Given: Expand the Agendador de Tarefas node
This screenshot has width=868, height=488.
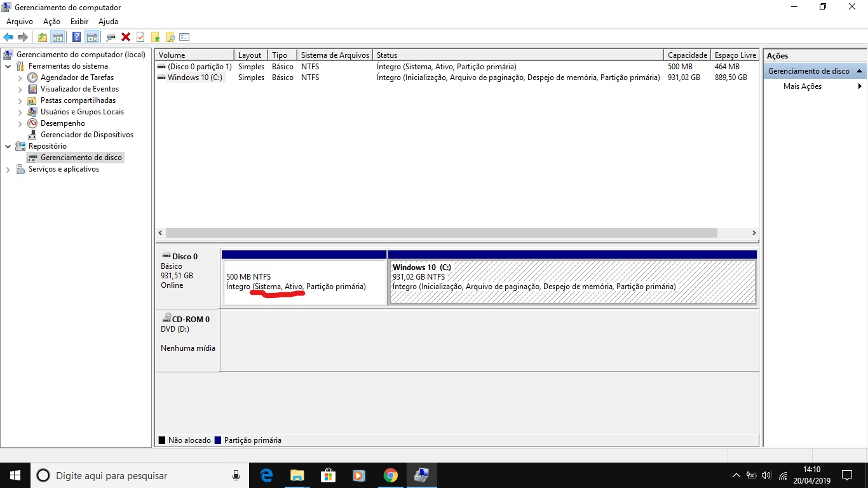Looking at the screenshot, I should 20,78.
